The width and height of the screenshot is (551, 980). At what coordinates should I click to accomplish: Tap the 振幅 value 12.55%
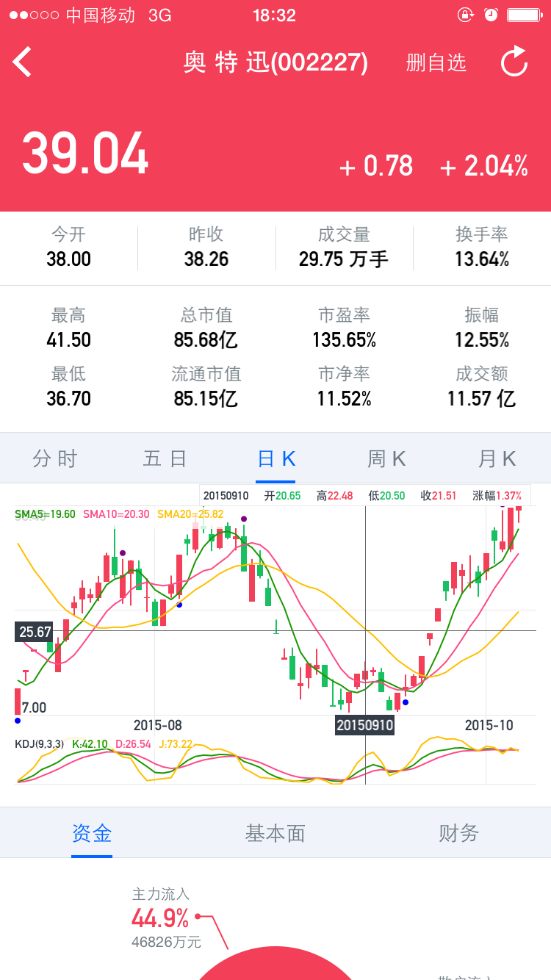482,340
